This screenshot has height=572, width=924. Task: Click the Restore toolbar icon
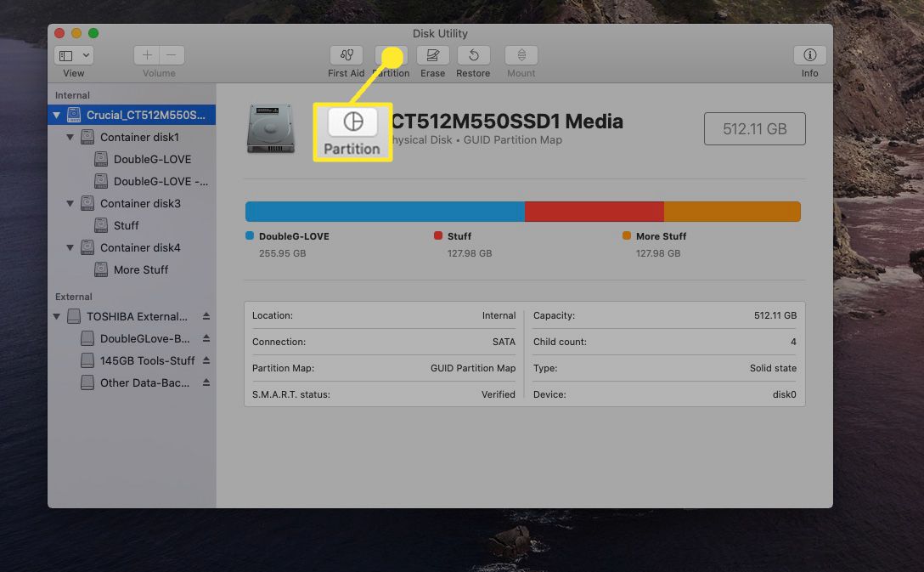pos(473,55)
